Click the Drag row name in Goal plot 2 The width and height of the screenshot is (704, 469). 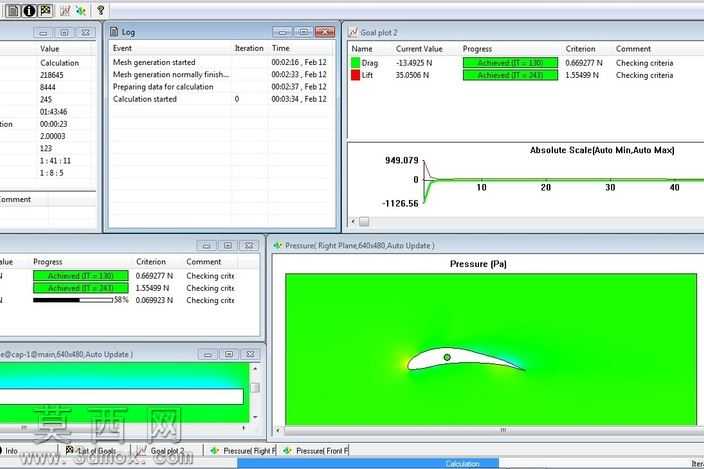370,63
